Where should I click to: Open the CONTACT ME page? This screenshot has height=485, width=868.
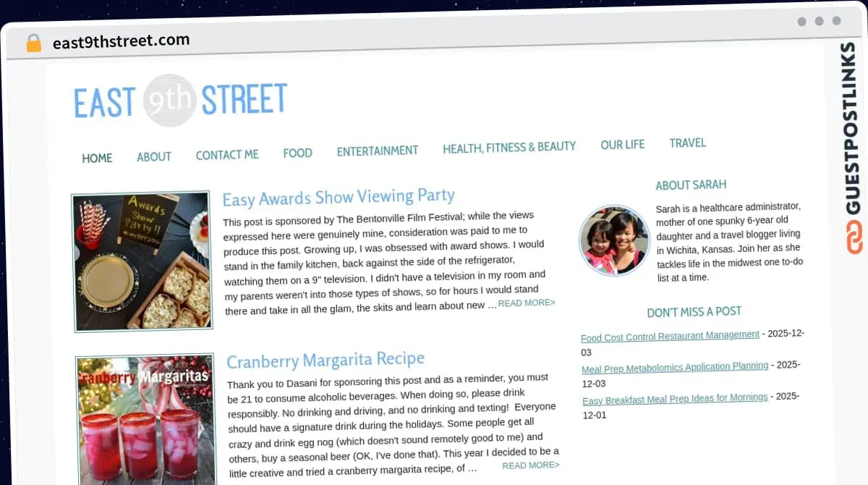227,154
